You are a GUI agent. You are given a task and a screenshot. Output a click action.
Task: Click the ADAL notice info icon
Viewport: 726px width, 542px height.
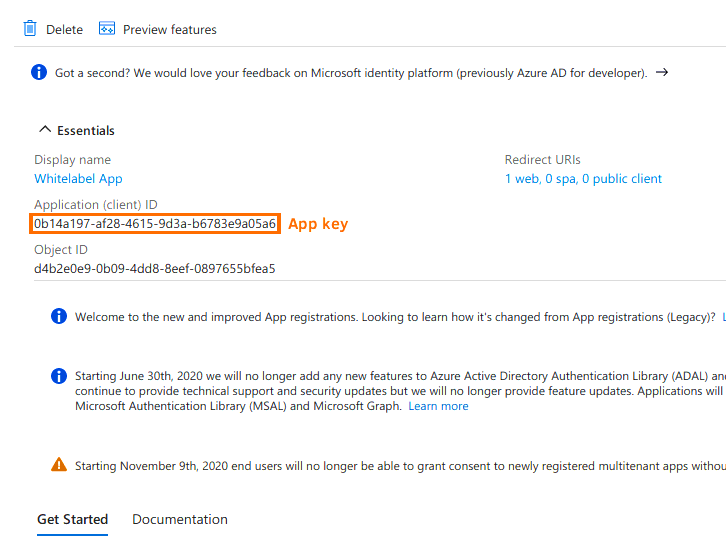tap(59, 375)
